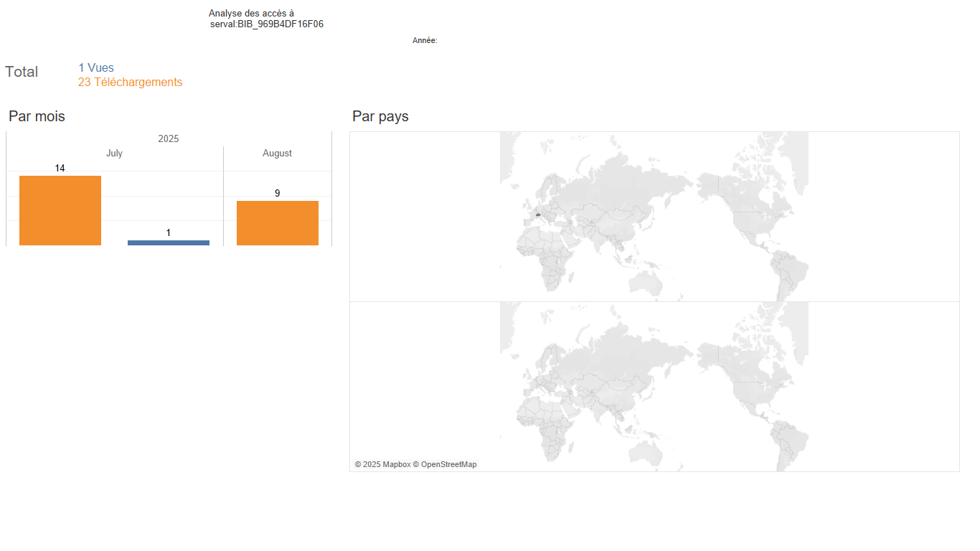
Task: Click the 'Par mois' section title
Action: 37,116
